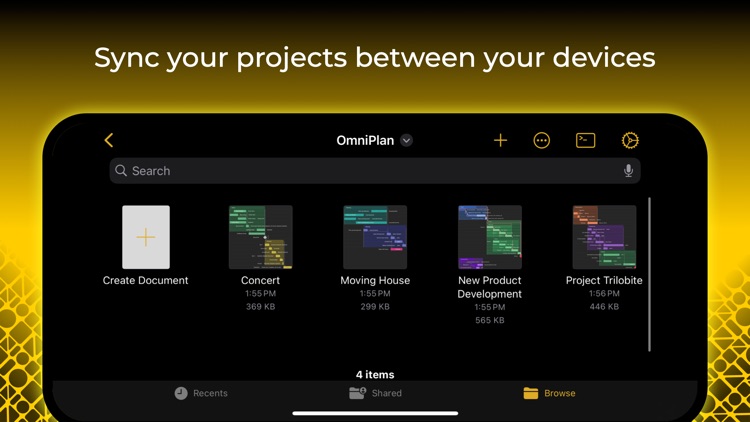Open the Concert project thumbnail
Image resolution: width=750 pixels, height=422 pixels.
coord(261,237)
